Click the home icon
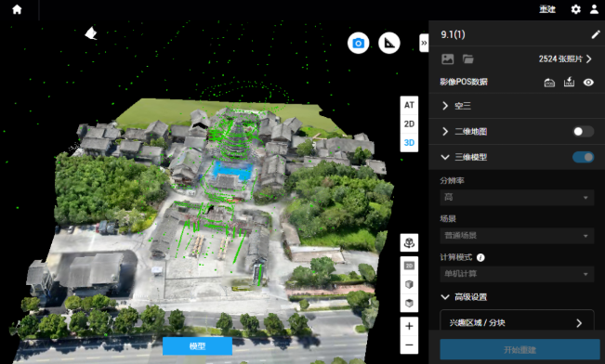605x364 pixels. click(17, 9)
